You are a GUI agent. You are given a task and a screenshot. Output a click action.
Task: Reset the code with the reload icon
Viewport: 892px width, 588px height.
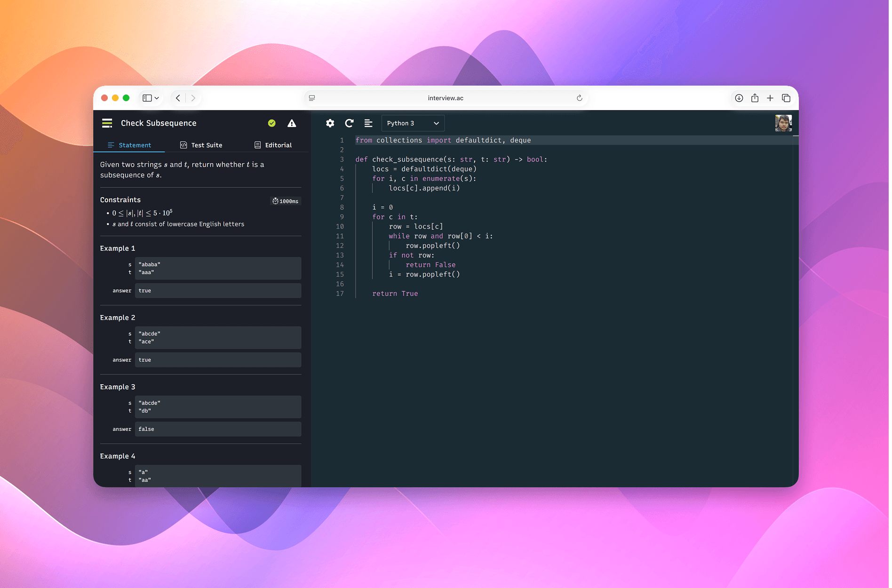tap(349, 123)
